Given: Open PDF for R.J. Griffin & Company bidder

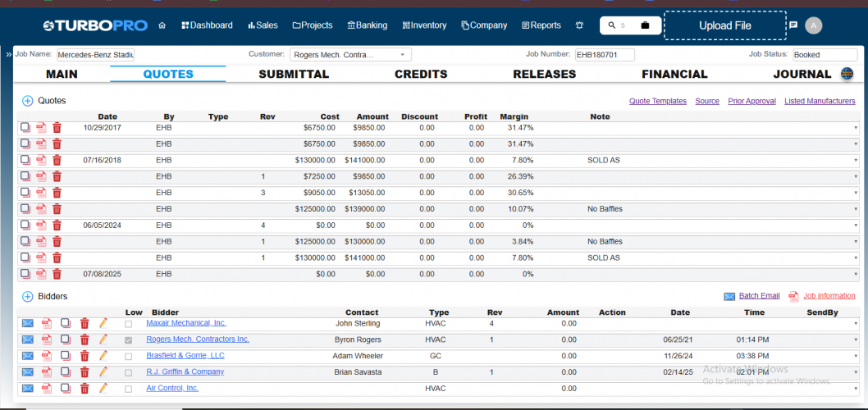Looking at the screenshot, I should click(x=47, y=371).
